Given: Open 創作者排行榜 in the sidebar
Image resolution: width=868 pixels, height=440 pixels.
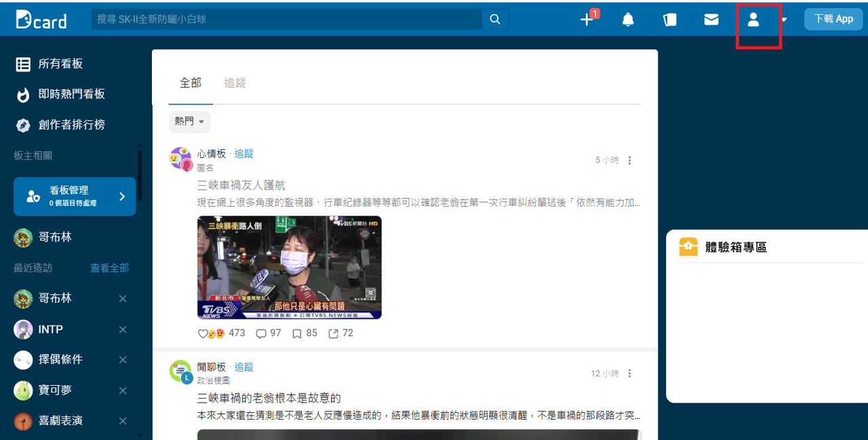Looking at the screenshot, I should (60, 125).
